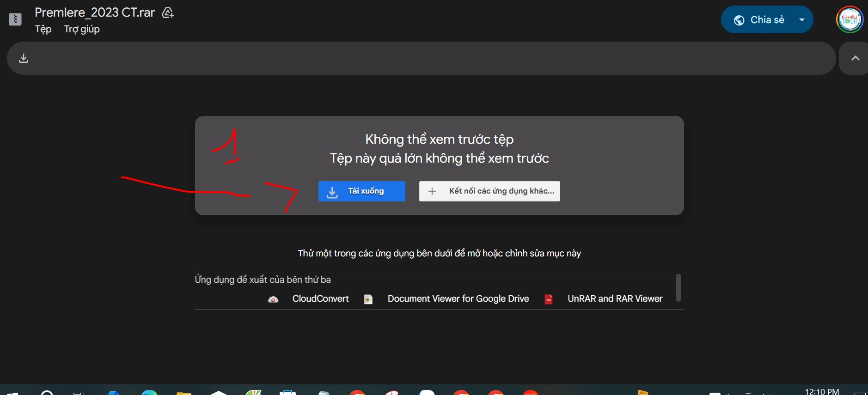Screen dimensions: 868x395
Task: Click the add-to-Drive shortcut icon next to the filename
Action: coord(168,13)
